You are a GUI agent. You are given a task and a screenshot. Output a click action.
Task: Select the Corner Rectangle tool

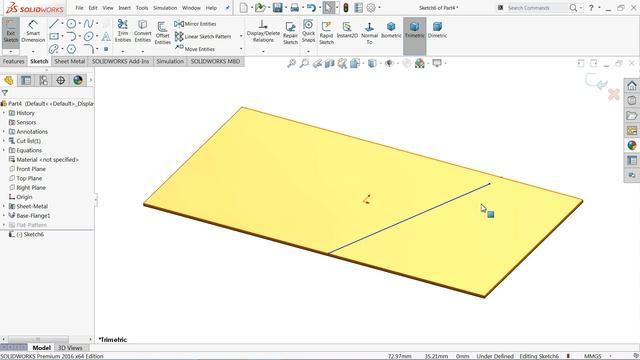tap(54, 36)
